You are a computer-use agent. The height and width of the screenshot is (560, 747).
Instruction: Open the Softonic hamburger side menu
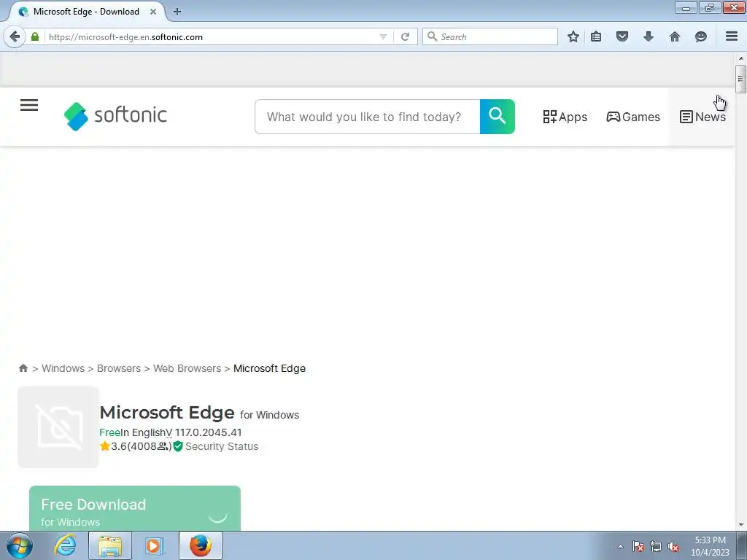pos(29,105)
